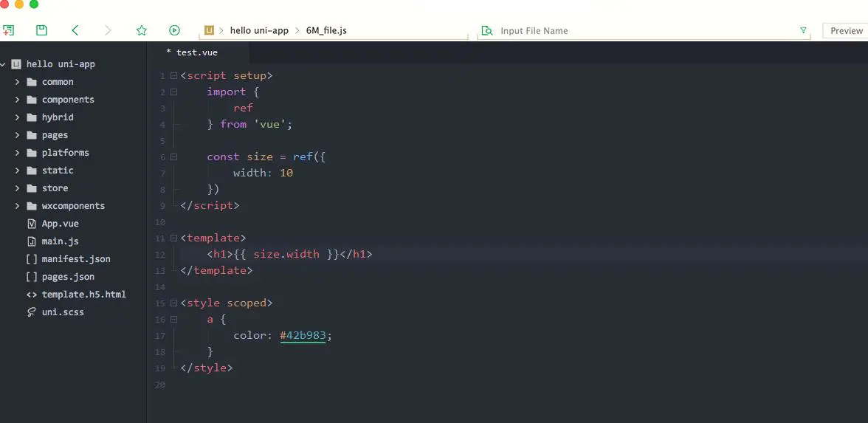Select the platforms folder label

(x=65, y=153)
